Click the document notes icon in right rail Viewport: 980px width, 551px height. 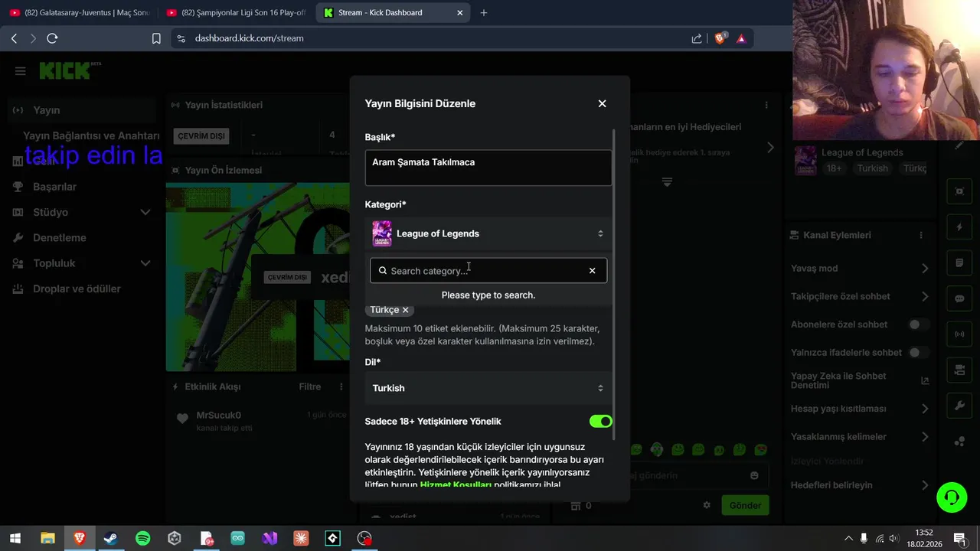(959, 263)
